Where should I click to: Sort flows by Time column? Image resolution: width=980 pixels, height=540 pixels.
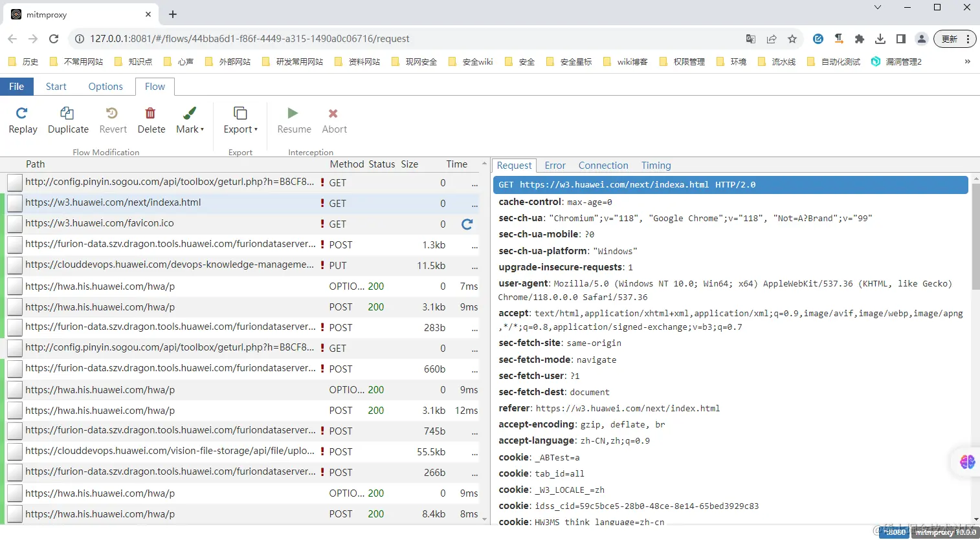457,164
